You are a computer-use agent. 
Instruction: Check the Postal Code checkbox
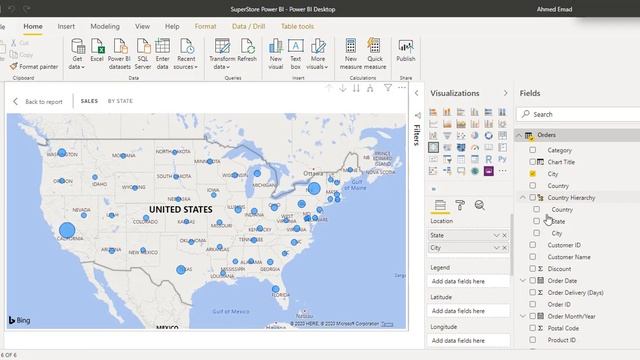(533, 328)
